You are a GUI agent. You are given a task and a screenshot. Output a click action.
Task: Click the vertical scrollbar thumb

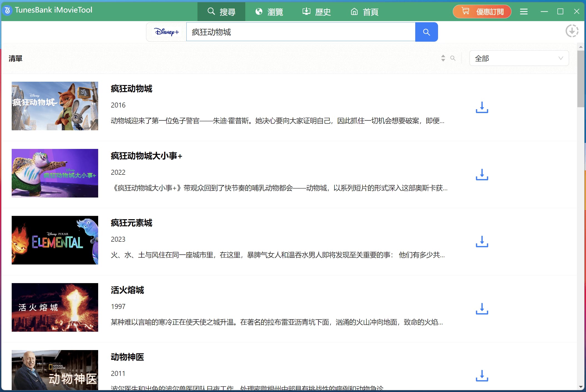coord(580,79)
